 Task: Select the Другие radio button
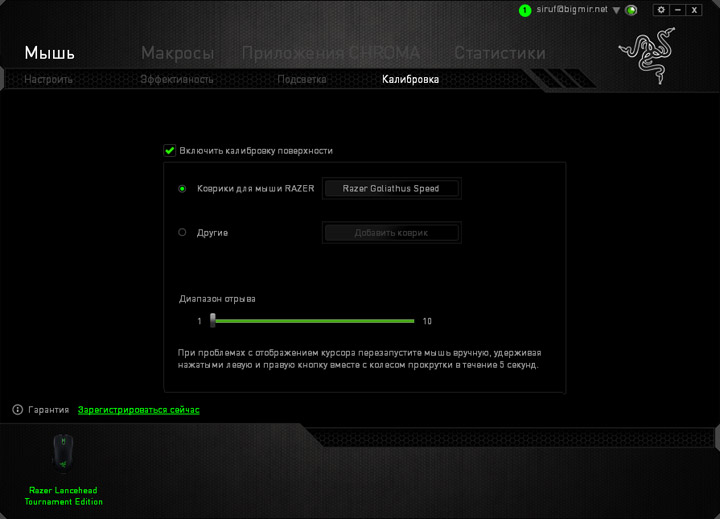click(x=182, y=232)
